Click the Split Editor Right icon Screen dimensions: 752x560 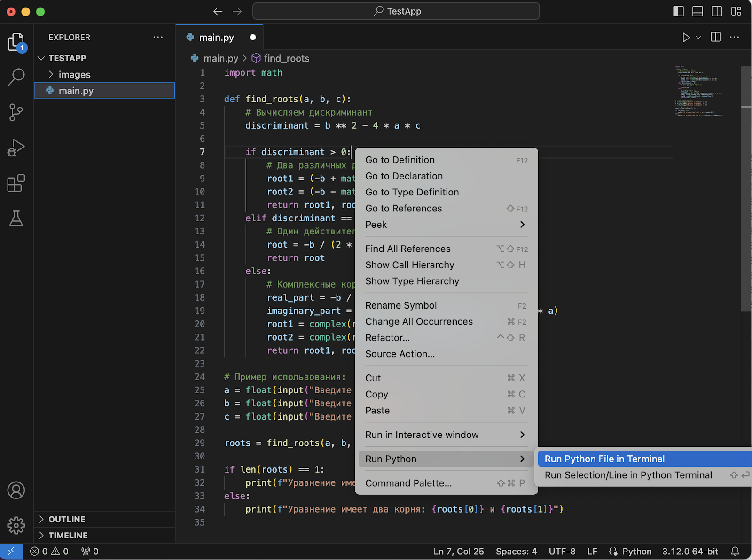[x=716, y=37]
